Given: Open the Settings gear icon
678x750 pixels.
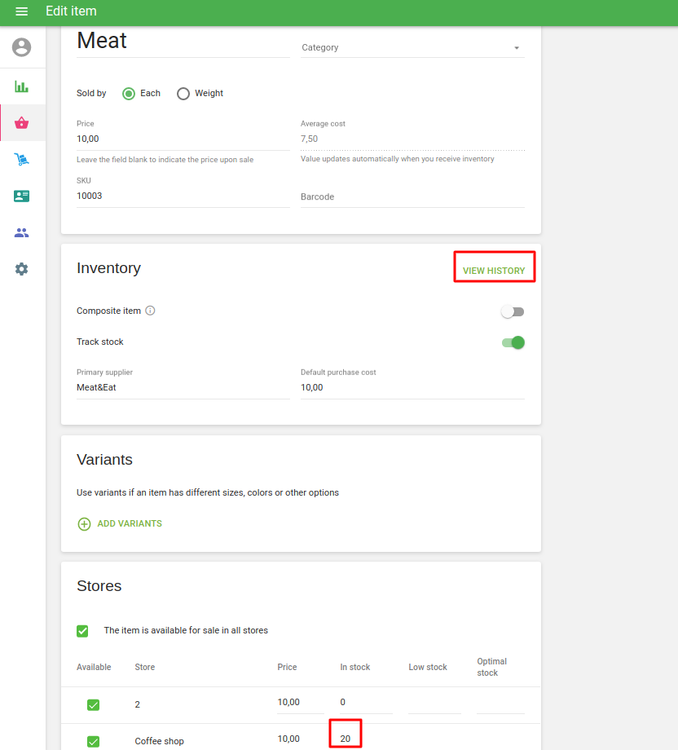Looking at the screenshot, I should pyautogui.click(x=21, y=269).
